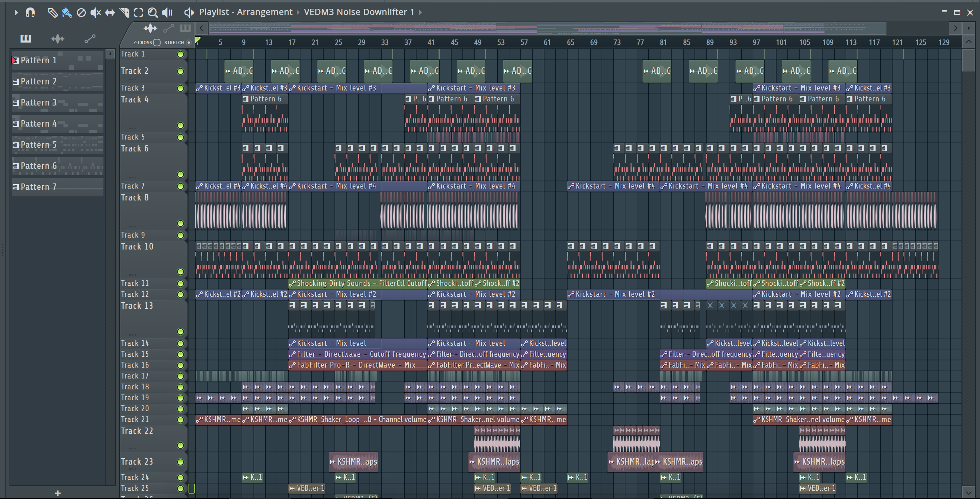The width and height of the screenshot is (980, 499).
Task: Mute Track 7 with its green switch
Action: (180, 186)
